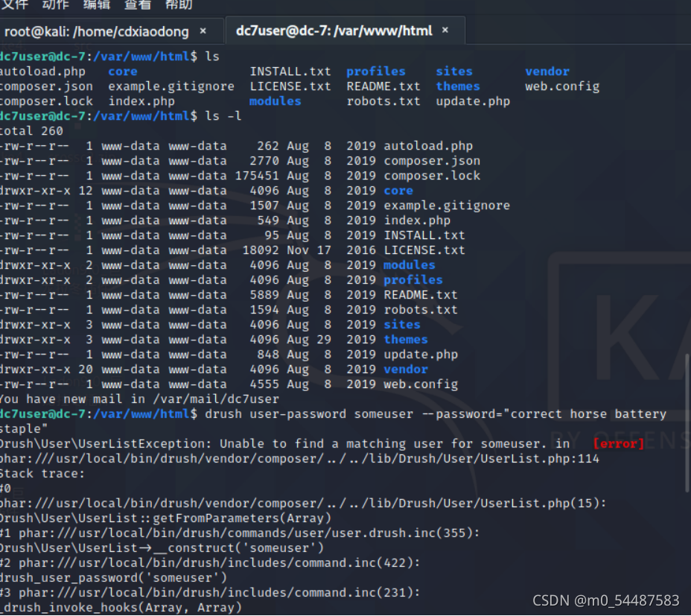The width and height of the screenshot is (691, 616).
Task: Click drush_user_password('someuser') line
Action: click(113, 578)
